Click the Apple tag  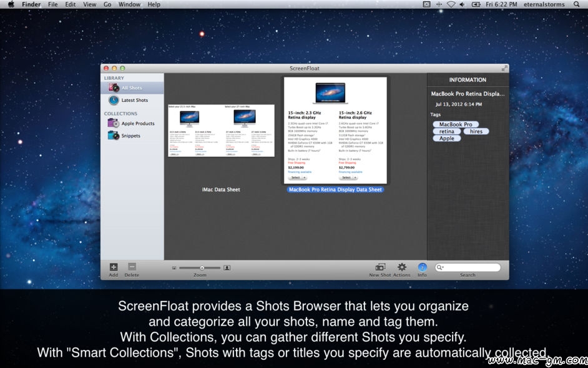click(x=447, y=138)
